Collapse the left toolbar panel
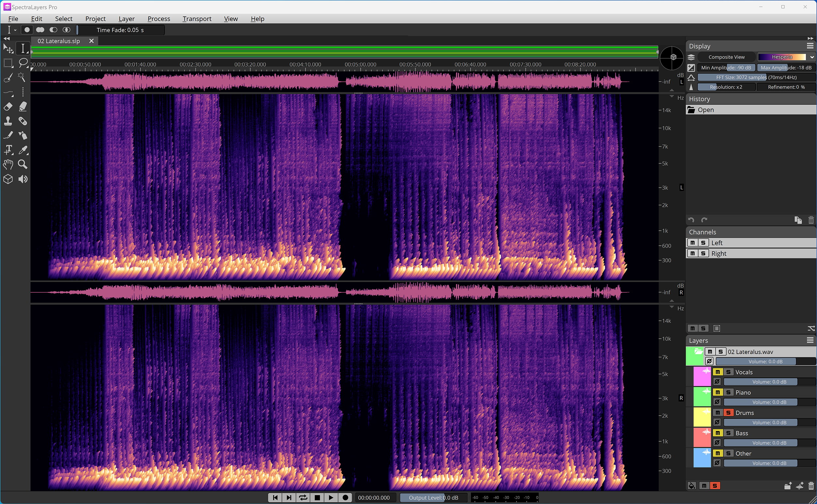The width and height of the screenshot is (817, 504). click(x=6, y=39)
